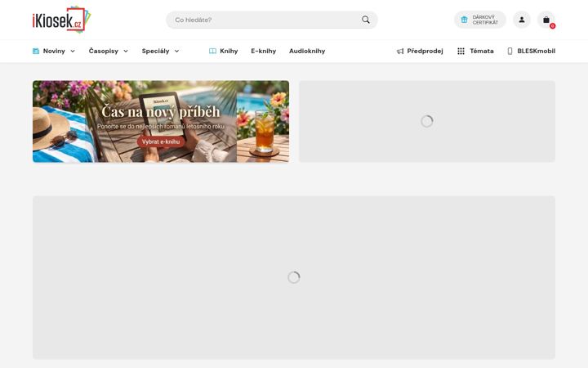Click the megaphone icon beside Předprodej
Screen dimensions: 588x368
pyautogui.click(x=400, y=51)
